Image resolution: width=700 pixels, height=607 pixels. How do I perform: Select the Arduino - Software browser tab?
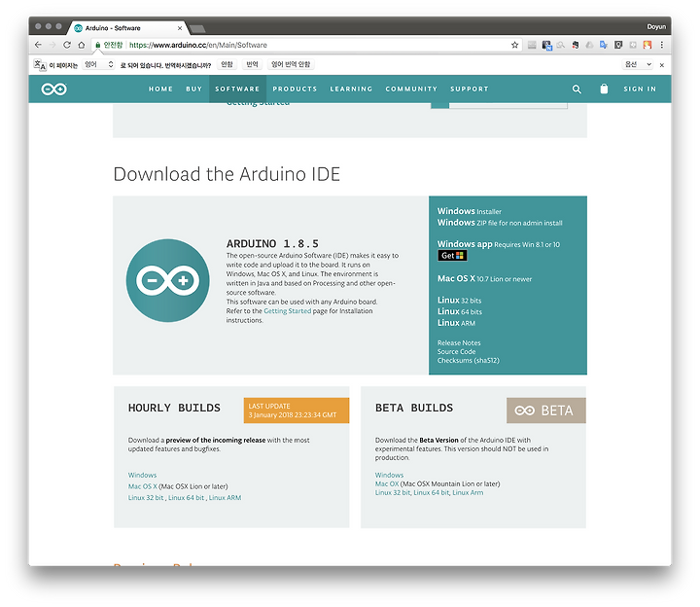click(127, 28)
